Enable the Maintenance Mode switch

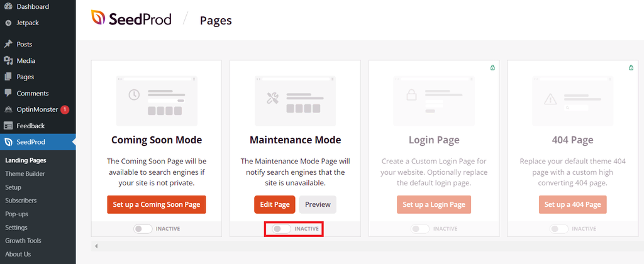coord(282,229)
